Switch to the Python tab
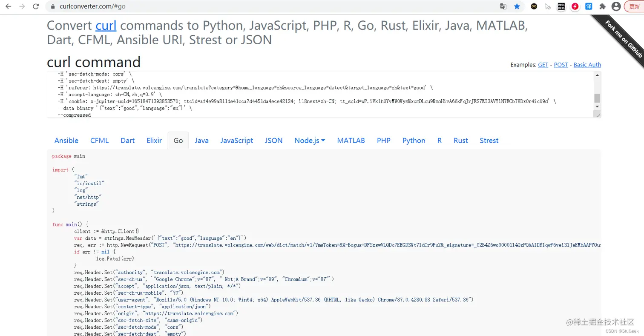The image size is (644, 336). [x=414, y=141]
